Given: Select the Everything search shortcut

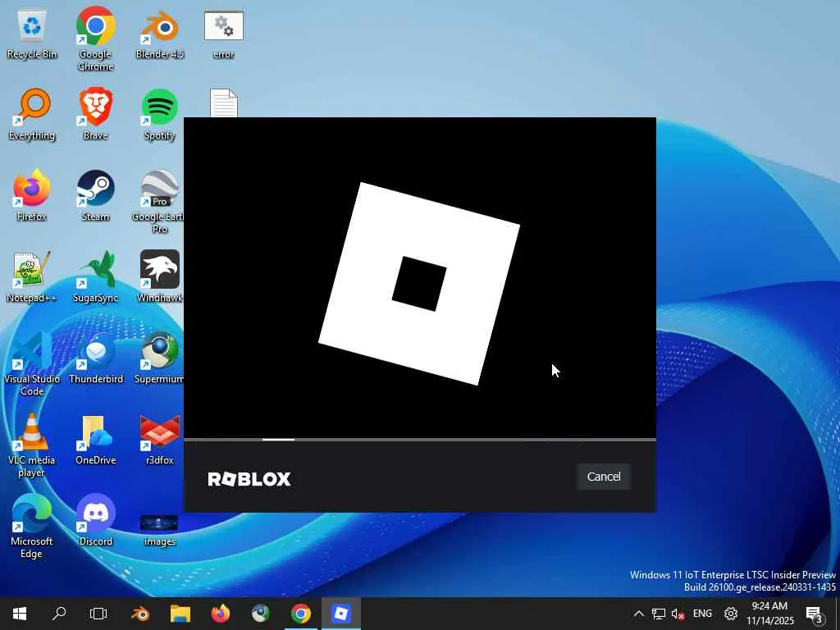Looking at the screenshot, I should pyautogui.click(x=32, y=115).
